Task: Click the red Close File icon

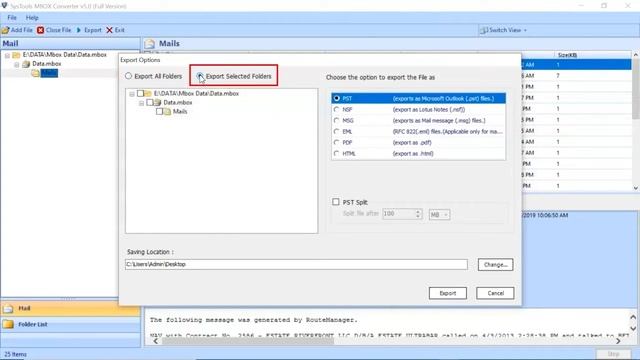Action: click(x=40, y=30)
